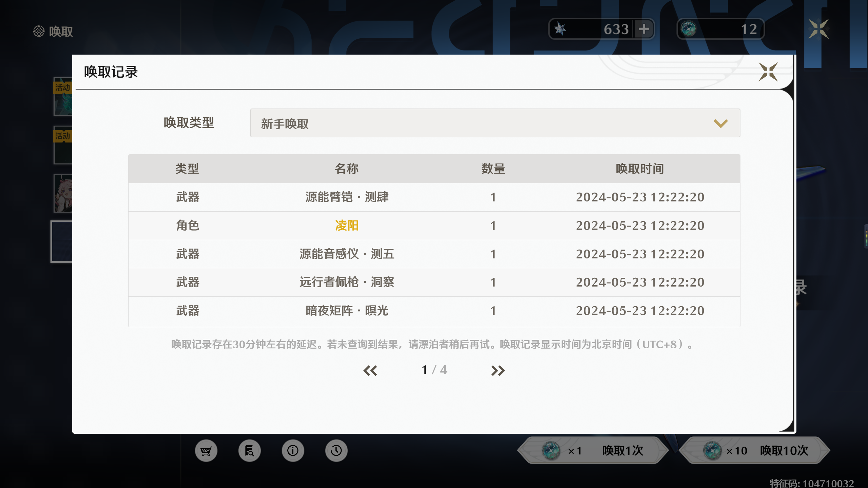Click the page indicator 1 / 4
This screenshot has width=868, height=488.
pyautogui.click(x=434, y=370)
